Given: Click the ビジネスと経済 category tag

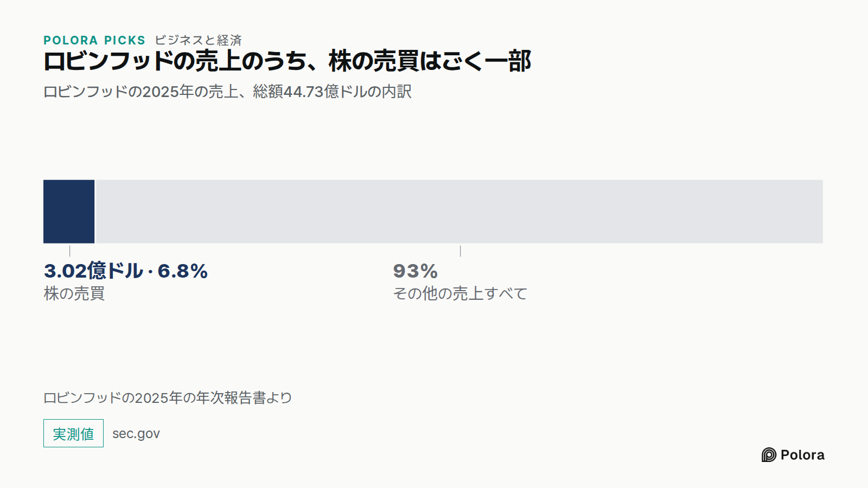Looking at the screenshot, I should (198, 40).
